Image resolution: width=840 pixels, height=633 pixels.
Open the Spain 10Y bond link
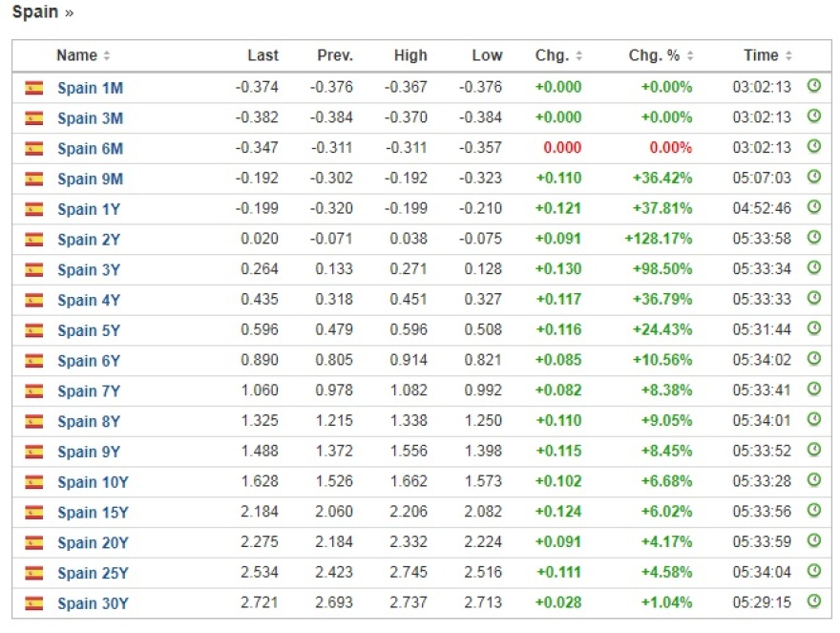[x=93, y=482]
